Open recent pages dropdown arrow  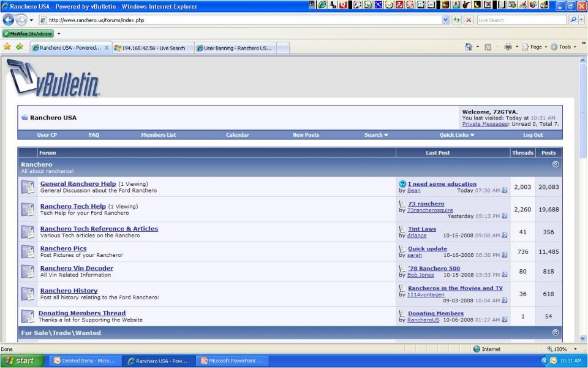tap(31, 20)
